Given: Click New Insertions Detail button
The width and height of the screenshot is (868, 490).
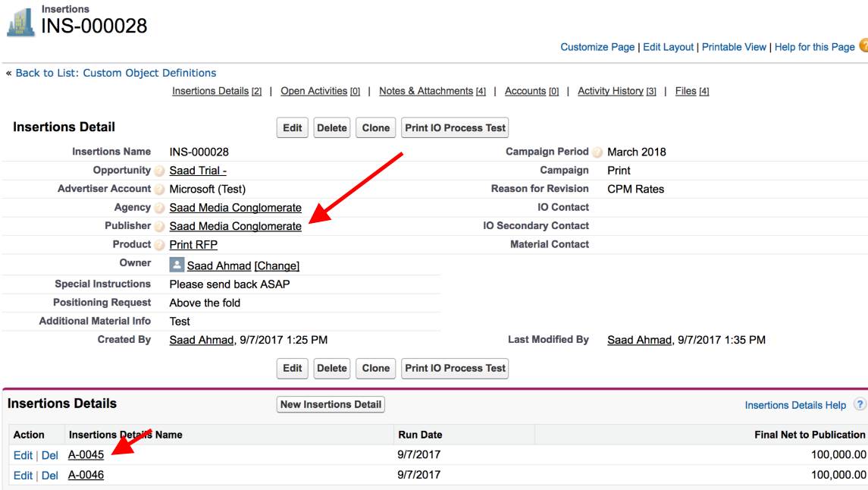Looking at the screenshot, I should [x=331, y=404].
